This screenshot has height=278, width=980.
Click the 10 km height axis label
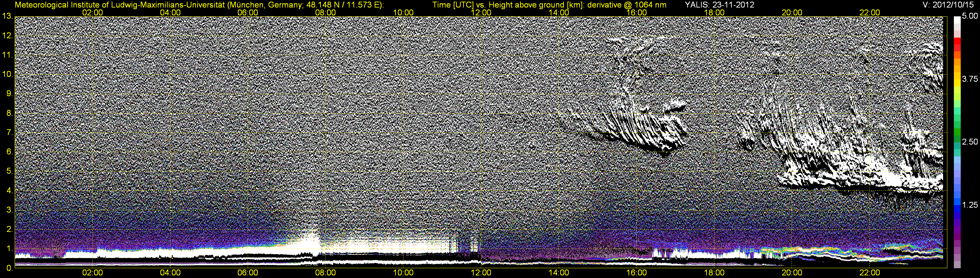(7, 74)
